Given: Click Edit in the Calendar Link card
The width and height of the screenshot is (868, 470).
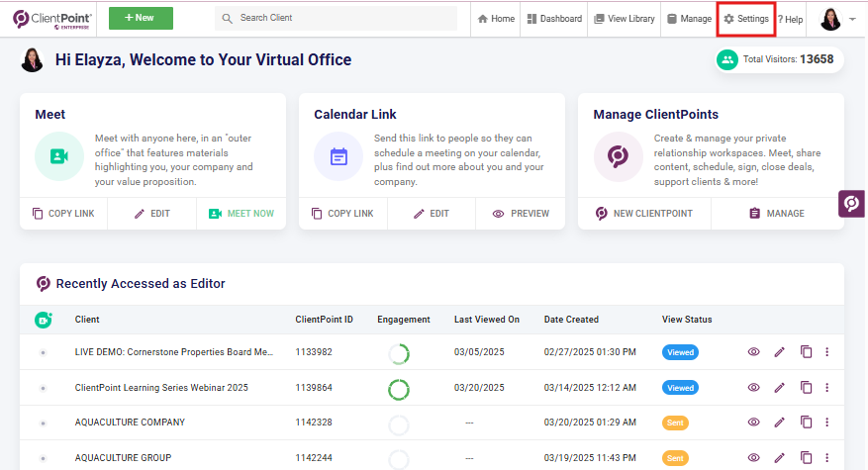Looking at the screenshot, I should tap(432, 213).
